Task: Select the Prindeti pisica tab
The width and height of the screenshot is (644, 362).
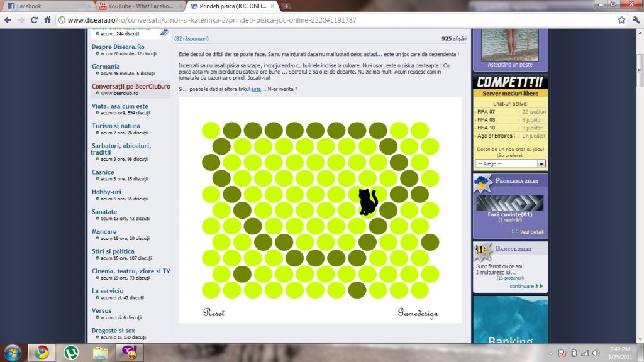Action: point(233,6)
